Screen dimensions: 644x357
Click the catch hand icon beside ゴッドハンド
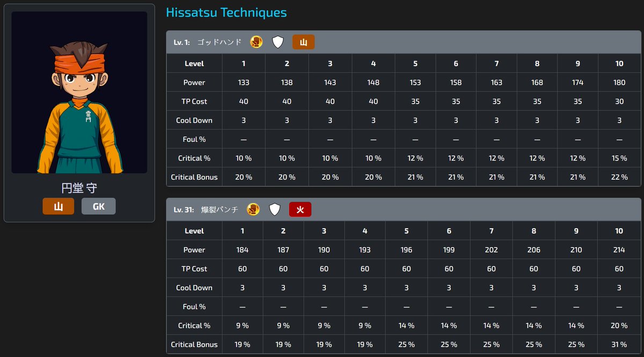[x=257, y=42]
